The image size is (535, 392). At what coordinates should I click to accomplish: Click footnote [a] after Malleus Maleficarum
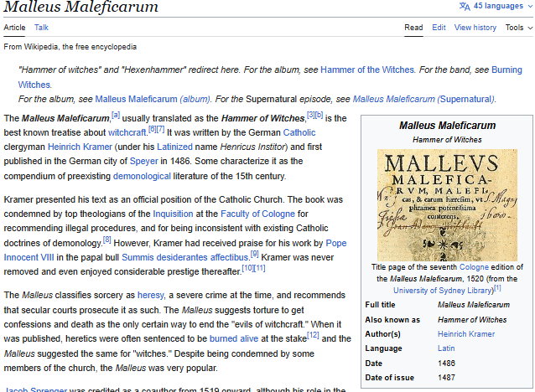(x=116, y=116)
